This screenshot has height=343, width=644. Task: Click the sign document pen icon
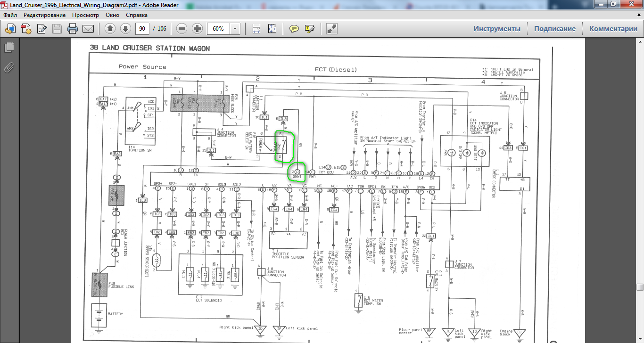coord(41,29)
